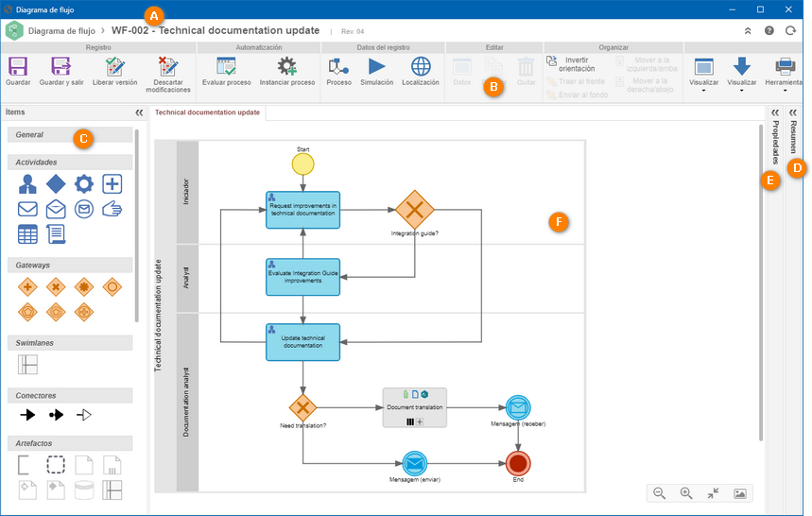812x516 pixels.
Task: Start the Simulación play icon
Action: 376,67
